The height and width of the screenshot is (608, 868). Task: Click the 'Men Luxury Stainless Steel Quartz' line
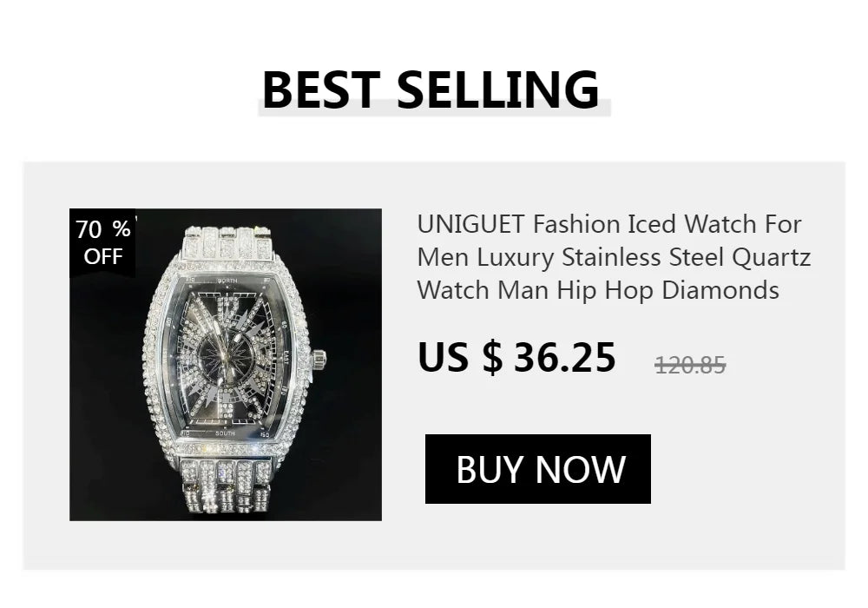coord(614,257)
